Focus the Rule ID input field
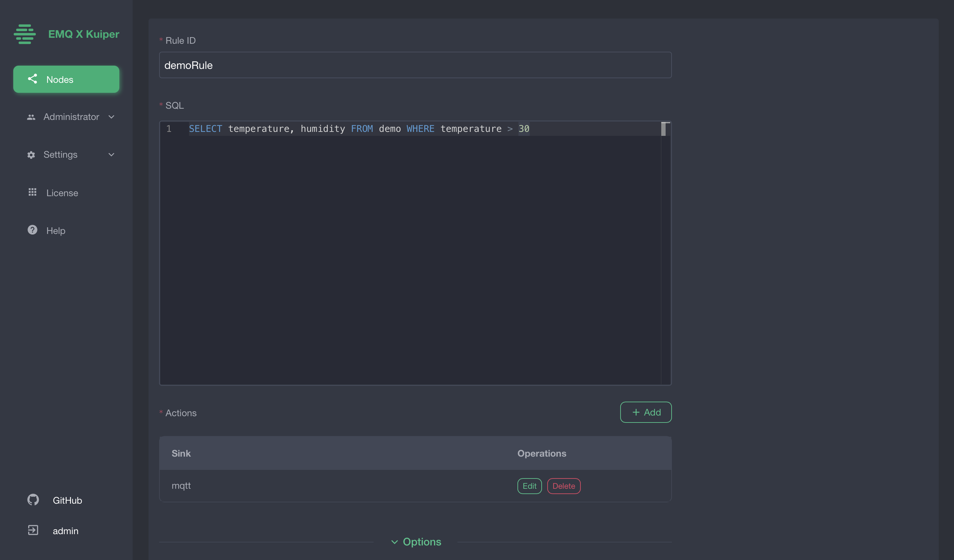954x560 pixels. [x=415, y=65]
